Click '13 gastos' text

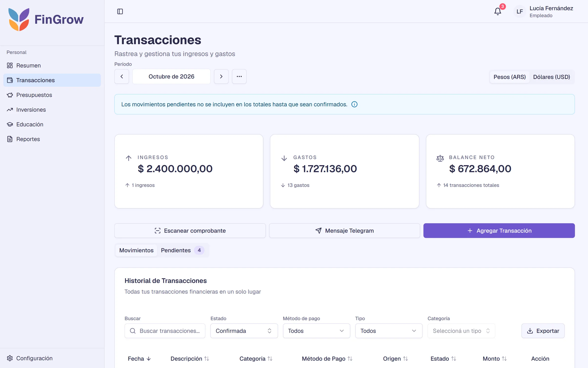pyautogui.click(x=298, y=185)
